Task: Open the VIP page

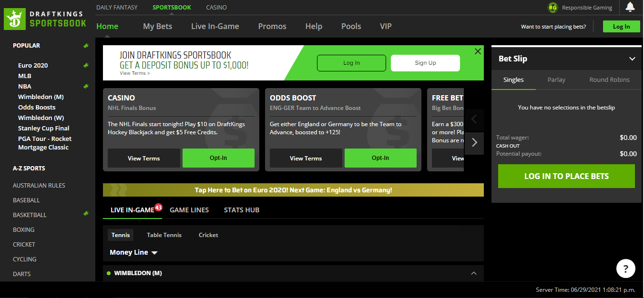Action: (386, 26)
